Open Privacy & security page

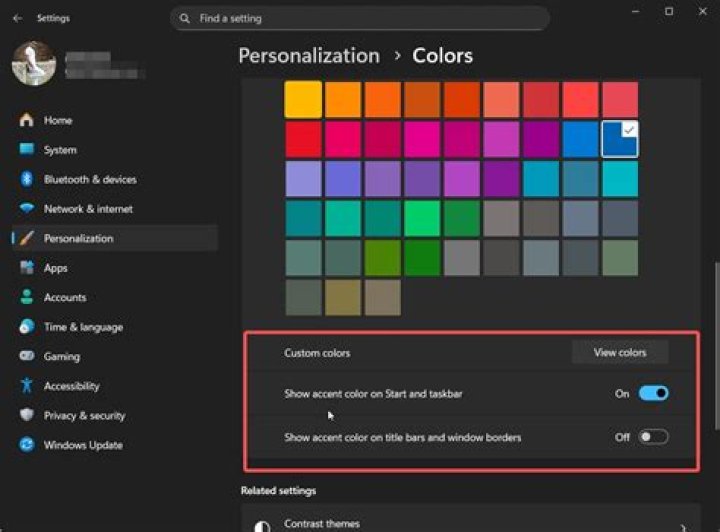tap(115, 415)
